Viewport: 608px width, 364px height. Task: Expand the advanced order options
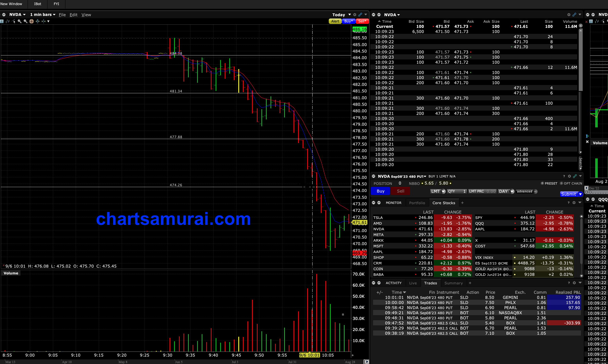tap(527, 191)
